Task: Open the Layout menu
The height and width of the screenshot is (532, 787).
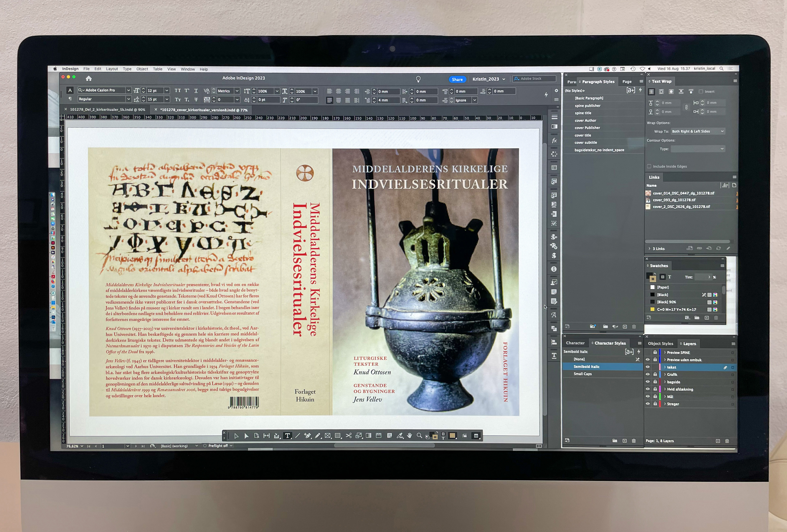Action: [112, 69]
